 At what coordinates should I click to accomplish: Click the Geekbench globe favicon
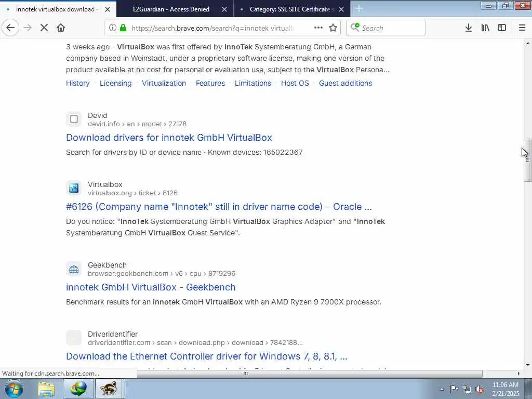click(x=74, y=270)
